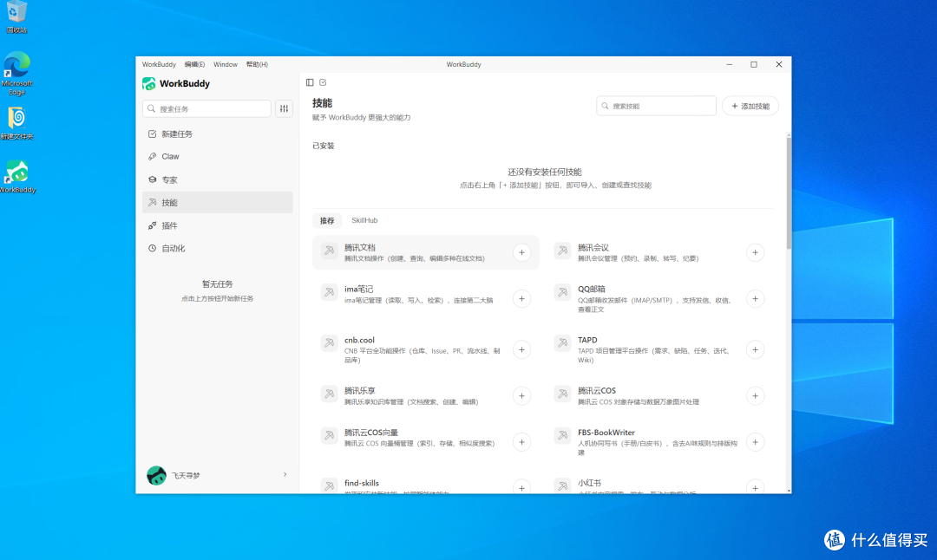Click the sidebar toggle icon in header
This screenshot has height=560, width=937.
point(310,82)
